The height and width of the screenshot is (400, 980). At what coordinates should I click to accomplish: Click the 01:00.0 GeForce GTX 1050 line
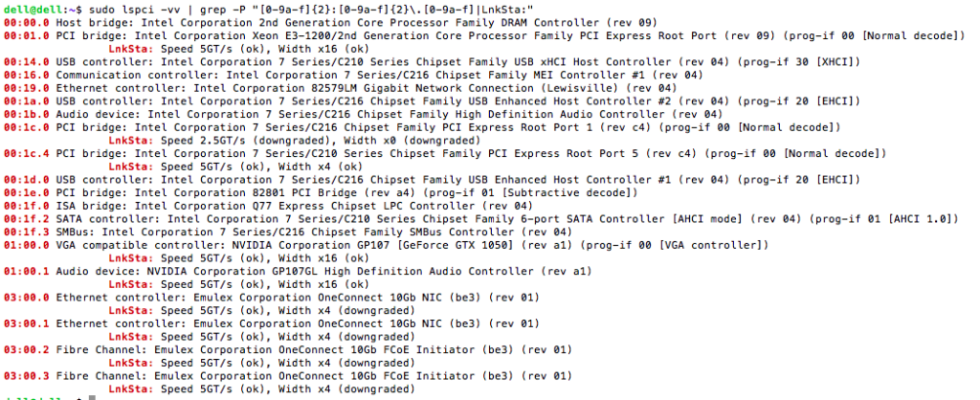(x=386, y=245)
